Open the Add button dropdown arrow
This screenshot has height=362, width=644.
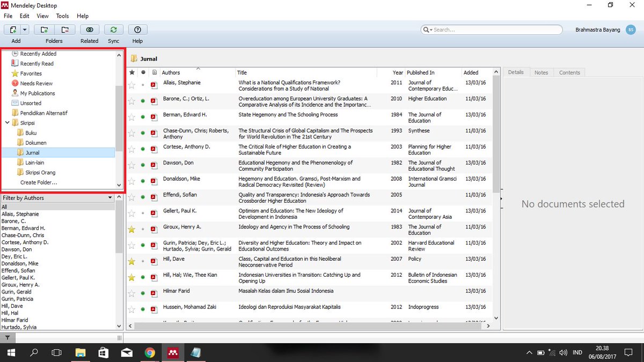coord(25,30)
